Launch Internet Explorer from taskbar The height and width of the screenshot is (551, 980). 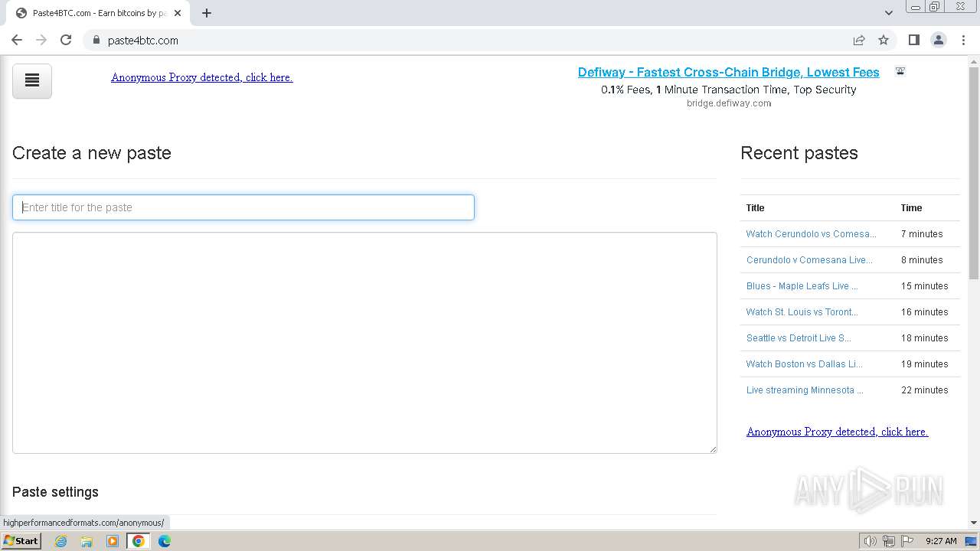click(x=61, y=541)
